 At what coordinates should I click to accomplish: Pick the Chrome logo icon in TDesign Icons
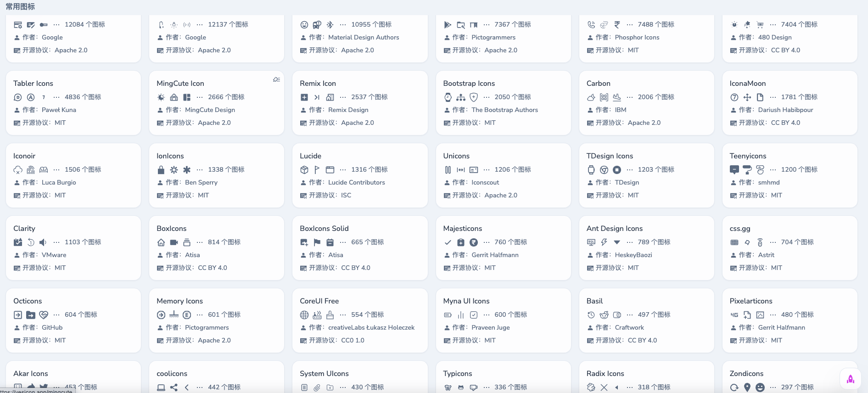(604, 170)
